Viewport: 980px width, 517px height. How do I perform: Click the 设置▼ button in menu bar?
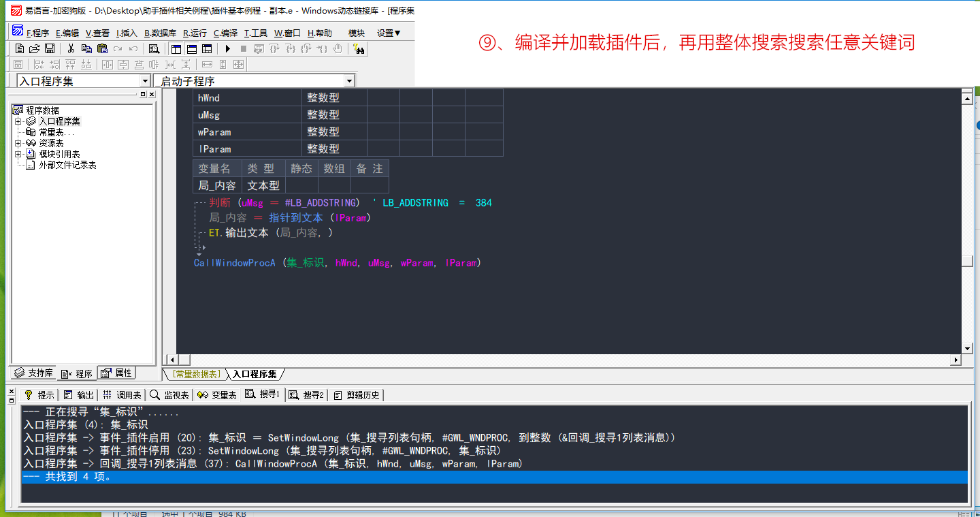coord(389,33)
